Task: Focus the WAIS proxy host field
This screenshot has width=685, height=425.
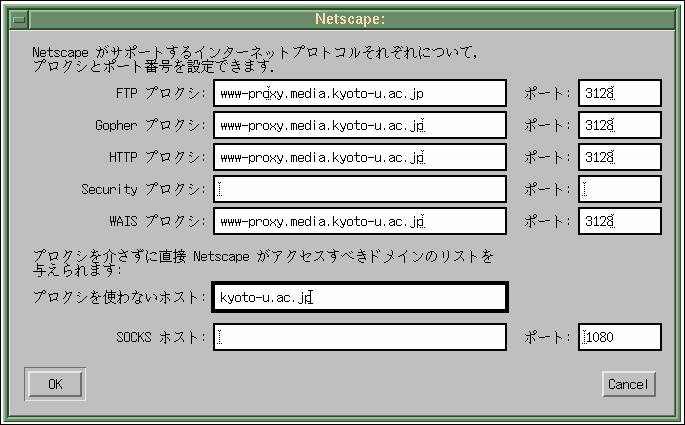Action: click(x=360, y=221)
